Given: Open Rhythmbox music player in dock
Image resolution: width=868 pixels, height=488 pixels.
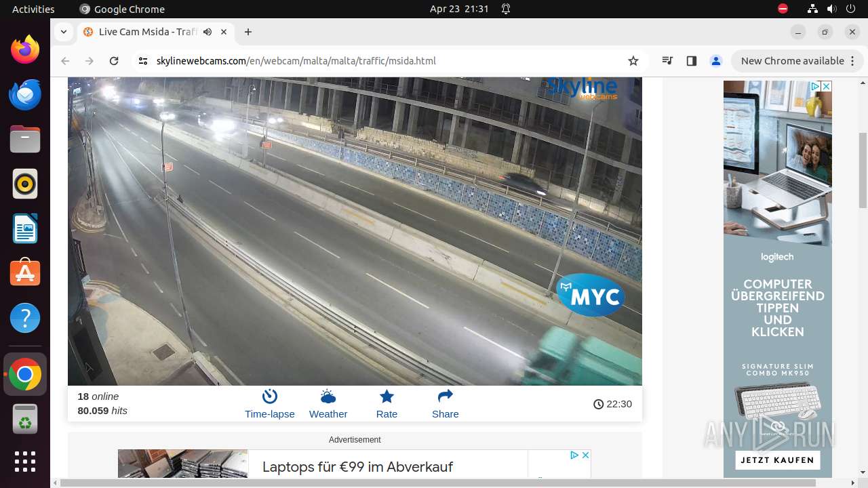Looking at the screenshot, I should tap(25, 184).
